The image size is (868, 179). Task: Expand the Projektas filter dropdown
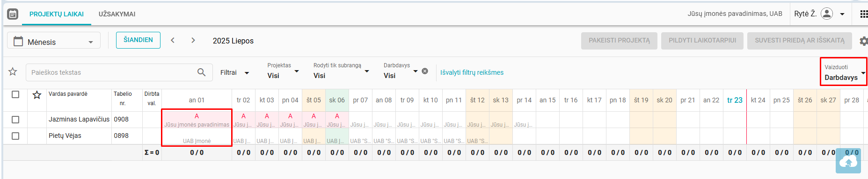pos(283,71)
